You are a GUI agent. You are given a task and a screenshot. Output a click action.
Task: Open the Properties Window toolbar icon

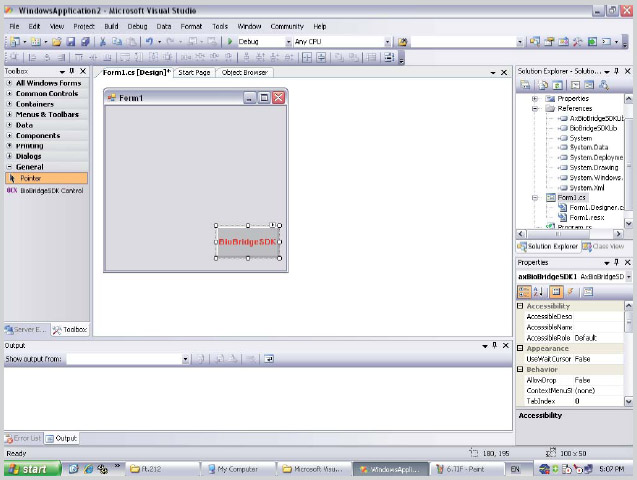[549, 41]
